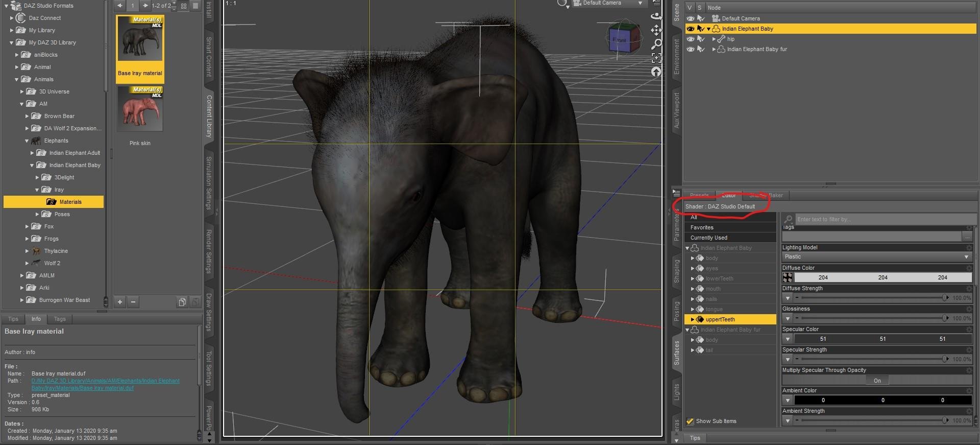Expand Indian Elephant Baby fur scene node
Screen dimensions: 980x445
pyautogui.click(x=714, y=49)
